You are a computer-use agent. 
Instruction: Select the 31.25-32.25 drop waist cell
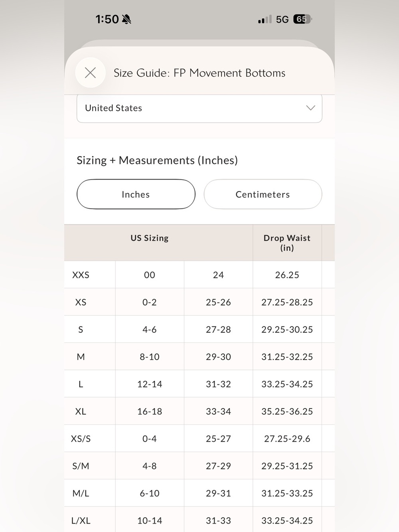(287, 357)
